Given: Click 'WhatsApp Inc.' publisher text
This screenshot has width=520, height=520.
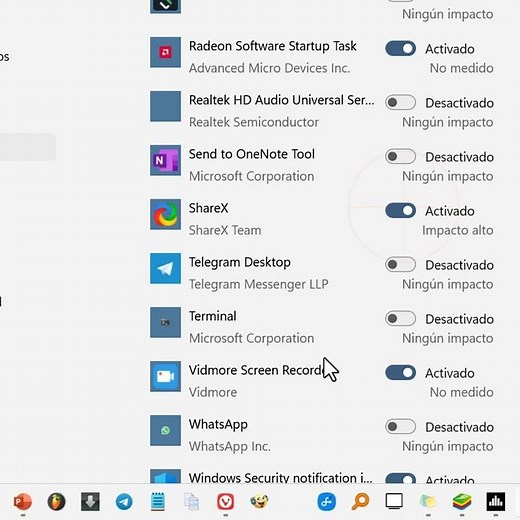Looking at the screenshot, I should click(x=230, y=446).
